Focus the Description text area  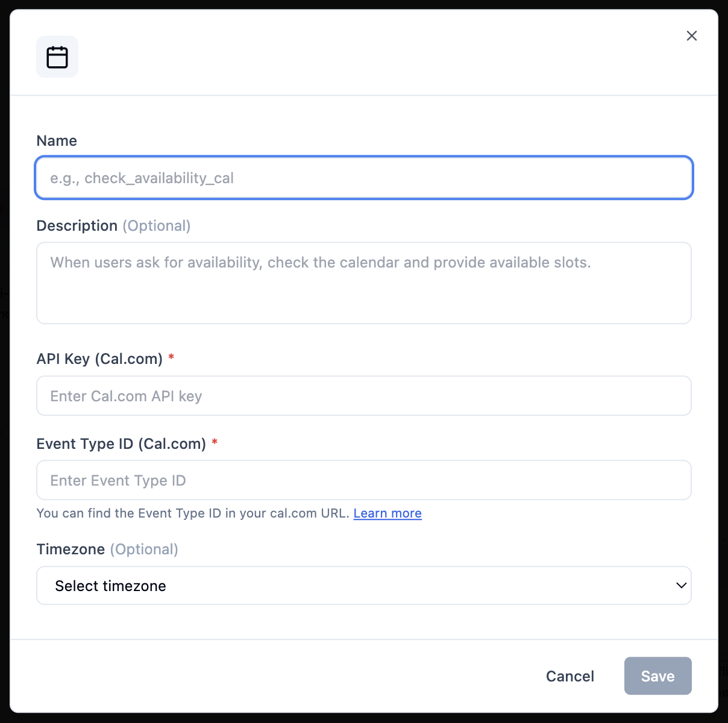[x=364, y=283]
